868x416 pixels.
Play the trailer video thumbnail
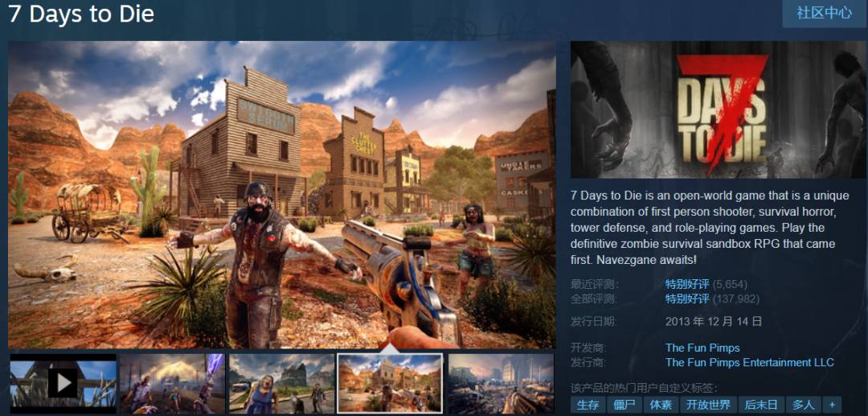[x=63, y=384]
